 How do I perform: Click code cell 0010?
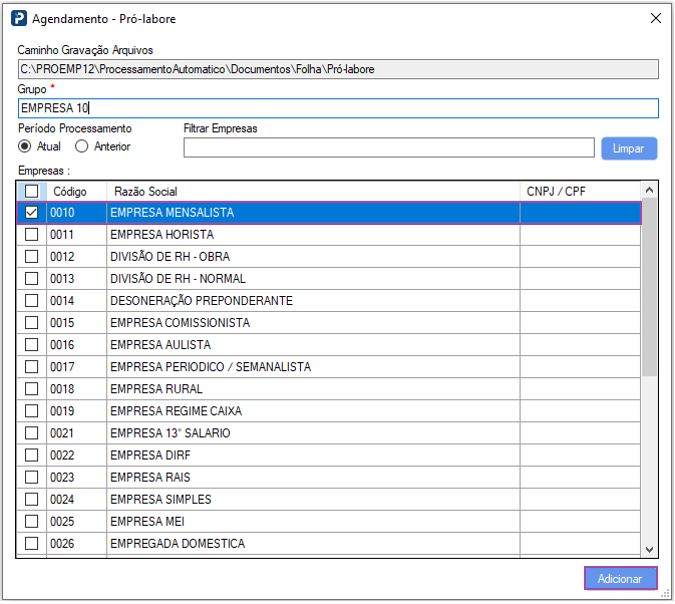tap(76, 212)
